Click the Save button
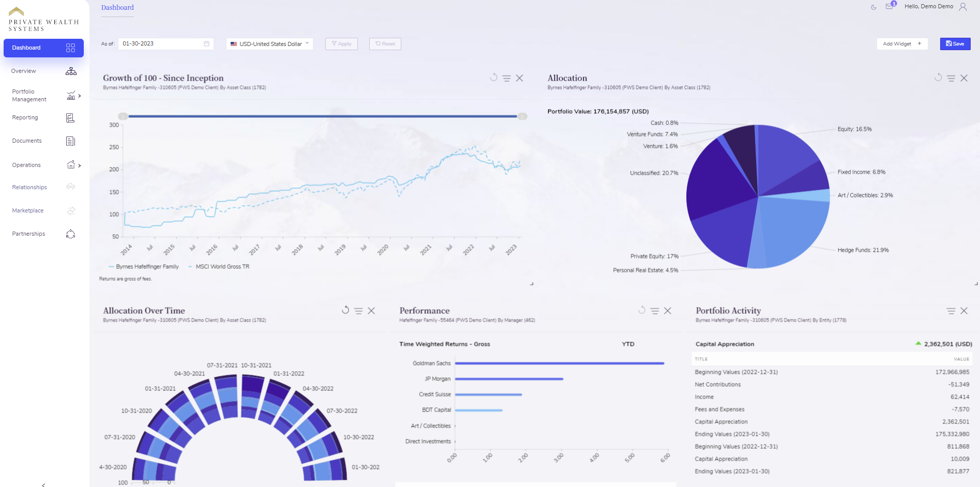The height and width of the screenshot is (487, 980). point(955,44)
